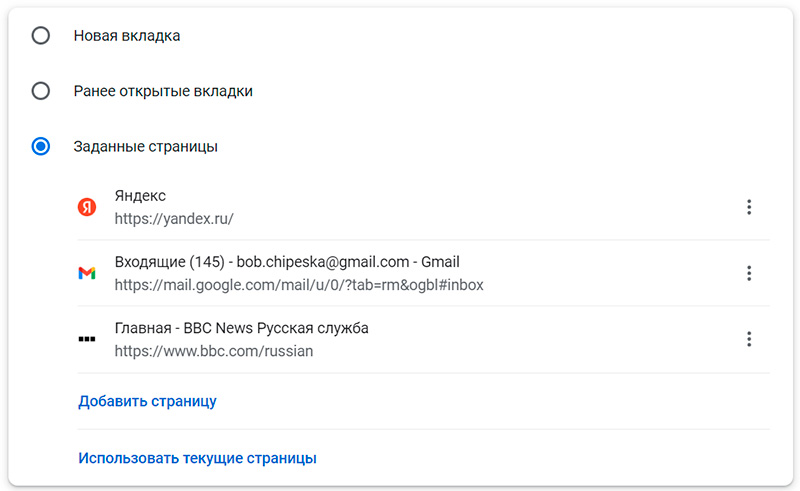Expand the options menu for BBC News
The width and height of the screenshot is (800, 491).
[x=748, y=339]
